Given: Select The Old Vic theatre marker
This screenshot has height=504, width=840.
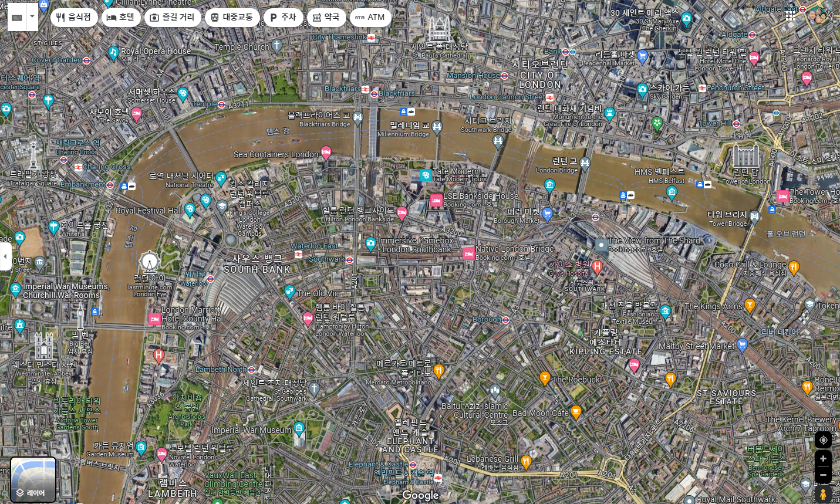Looking at the screenshot, I should [x=289, y=291].
